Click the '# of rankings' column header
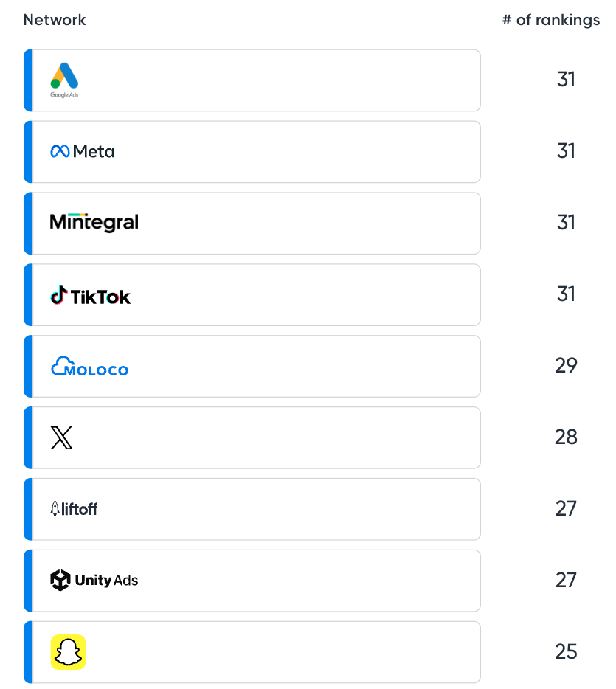The width and height of the screenshot is (616, 689). (550, 20)
